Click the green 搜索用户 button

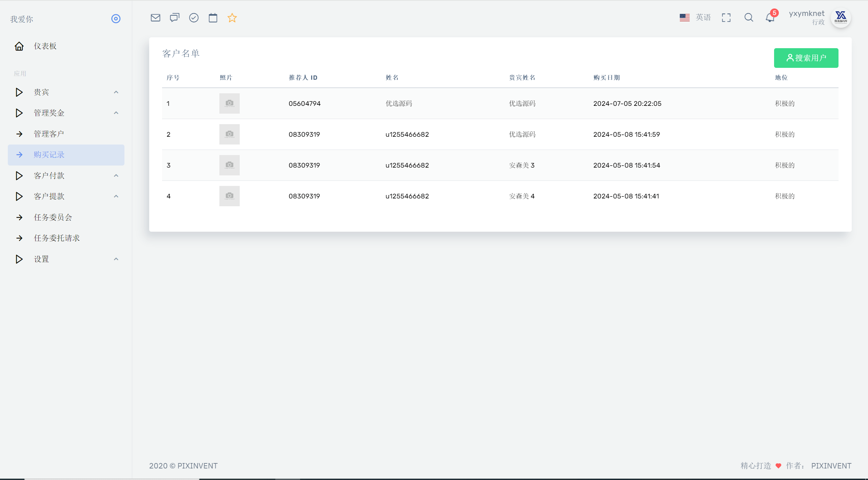click(806, 58)
